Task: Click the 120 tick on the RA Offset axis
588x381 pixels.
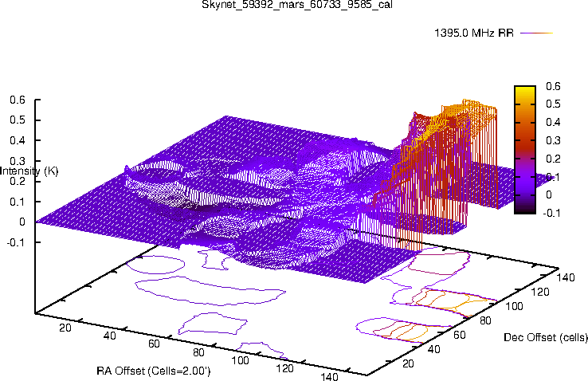Action: tap(284, 368)
